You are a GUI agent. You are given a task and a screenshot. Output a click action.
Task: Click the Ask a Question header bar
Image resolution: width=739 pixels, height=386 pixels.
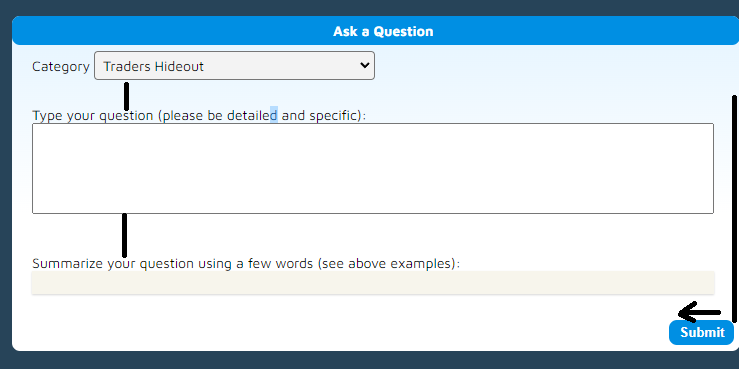pyautogui.click(x=375, y=31)
